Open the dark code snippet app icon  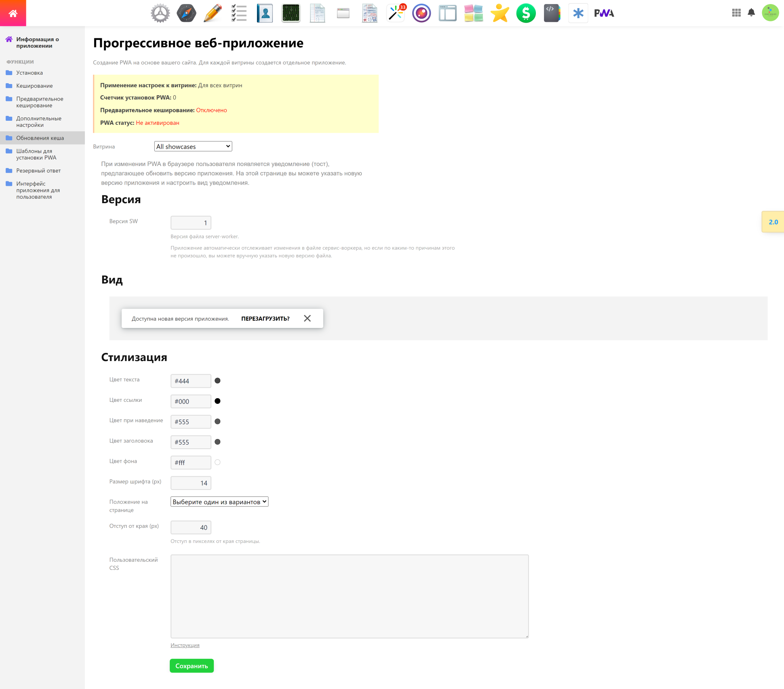pos(552,13)
